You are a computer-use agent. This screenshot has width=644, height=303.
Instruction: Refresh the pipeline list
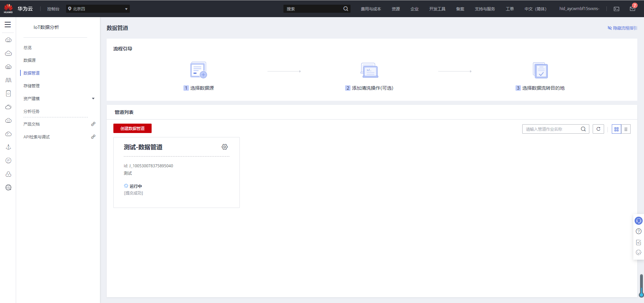point(598,129)
